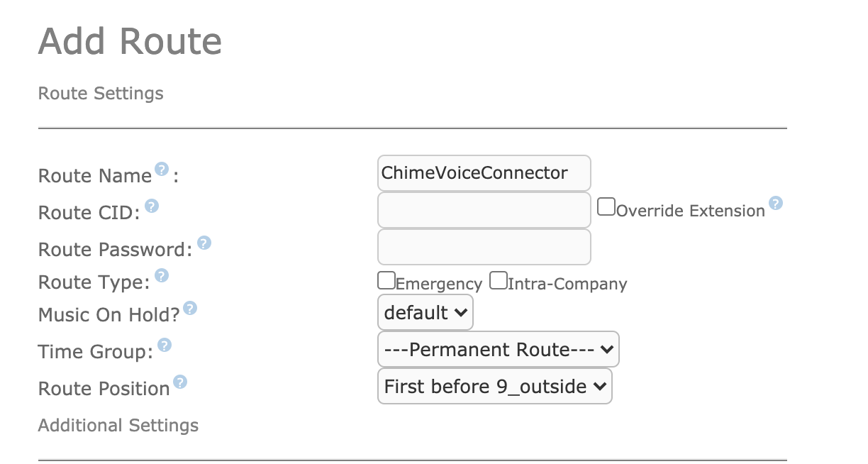
Task: Focus the empty Route CID field
Action: click(x=484, y=210)
